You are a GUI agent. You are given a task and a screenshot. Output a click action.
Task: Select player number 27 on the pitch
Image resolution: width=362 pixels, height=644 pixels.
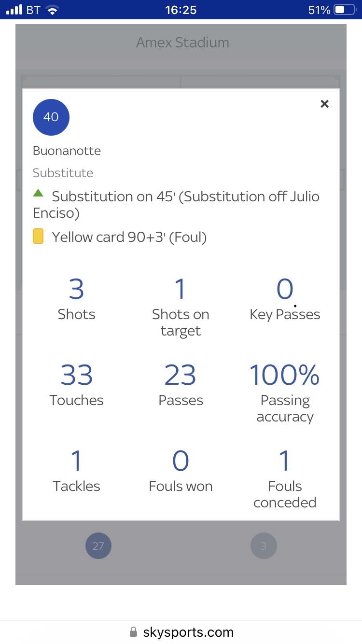(98, 546)
